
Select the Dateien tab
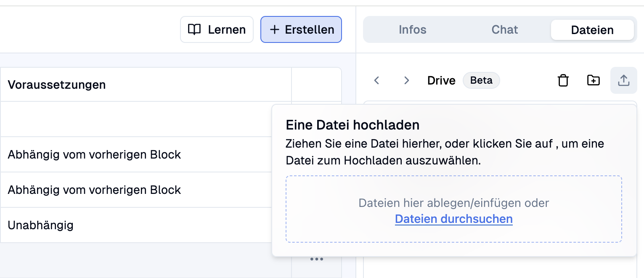coord(592,30)
